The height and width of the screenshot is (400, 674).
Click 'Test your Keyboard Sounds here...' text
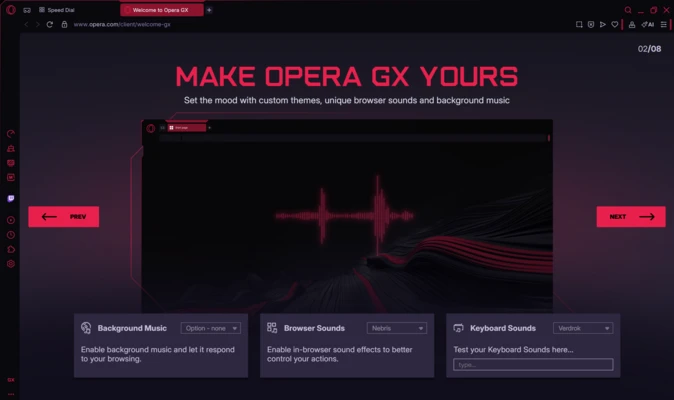click(513, 350)
